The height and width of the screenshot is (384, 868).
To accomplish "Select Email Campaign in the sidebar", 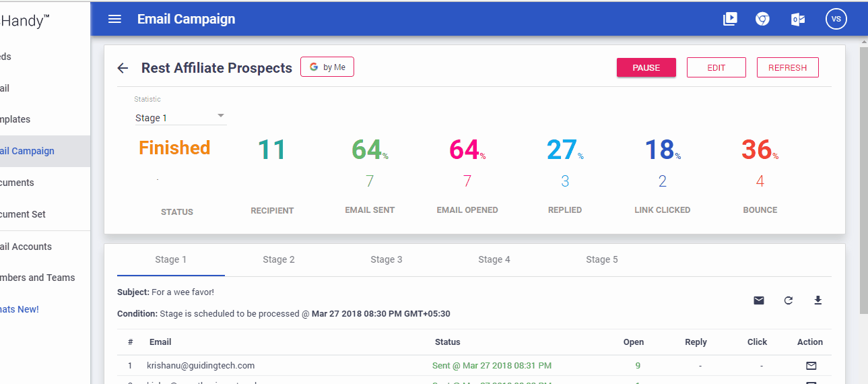I will [x=45, y=151].
